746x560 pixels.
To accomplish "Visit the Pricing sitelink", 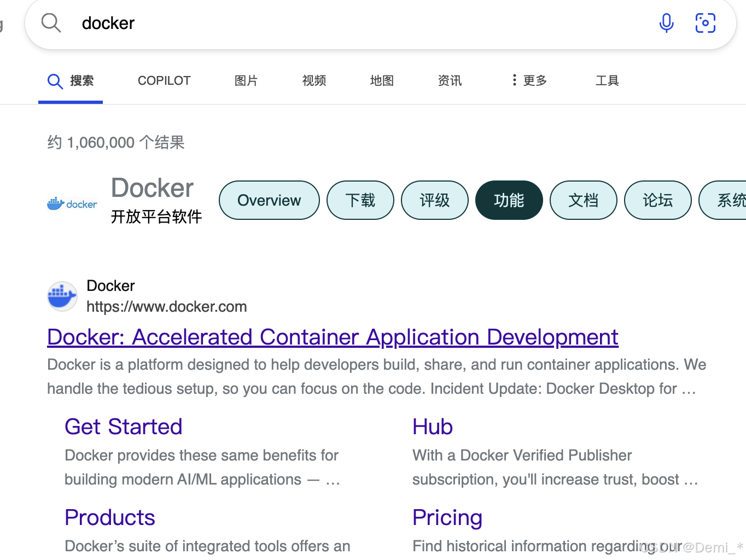I will tap(447, 517).
